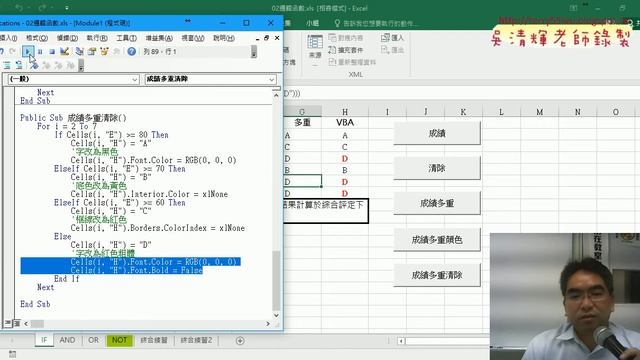Click the green comment '字改為黑色'
Viewport: 640px width, 360px height.
(x=95, y=152)
